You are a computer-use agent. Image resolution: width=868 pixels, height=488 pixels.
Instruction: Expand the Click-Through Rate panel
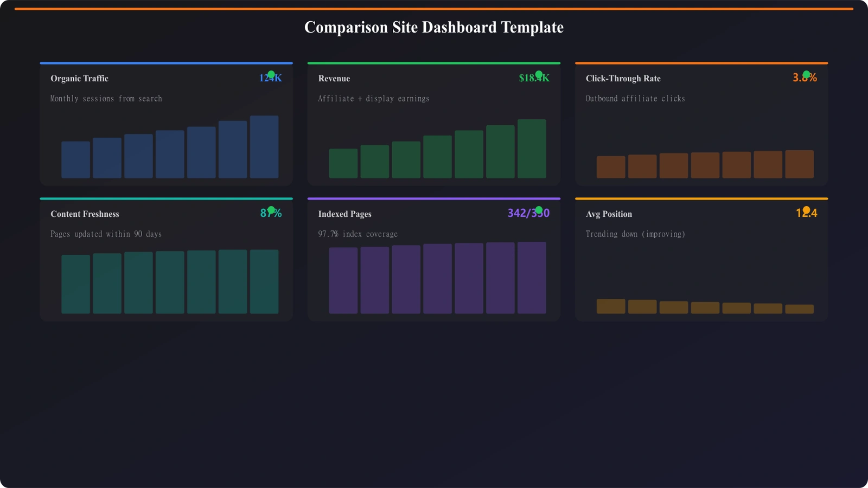[623, 78]
